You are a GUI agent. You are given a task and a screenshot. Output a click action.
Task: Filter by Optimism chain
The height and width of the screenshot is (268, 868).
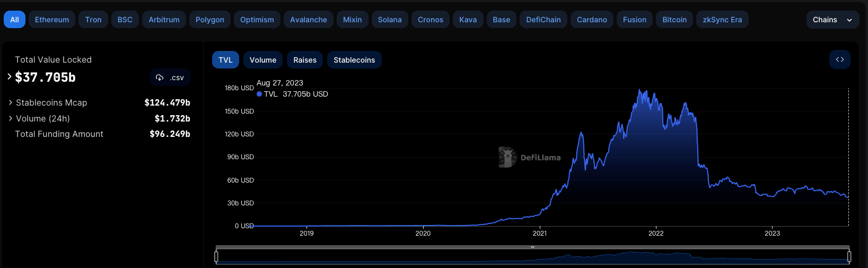257,20
